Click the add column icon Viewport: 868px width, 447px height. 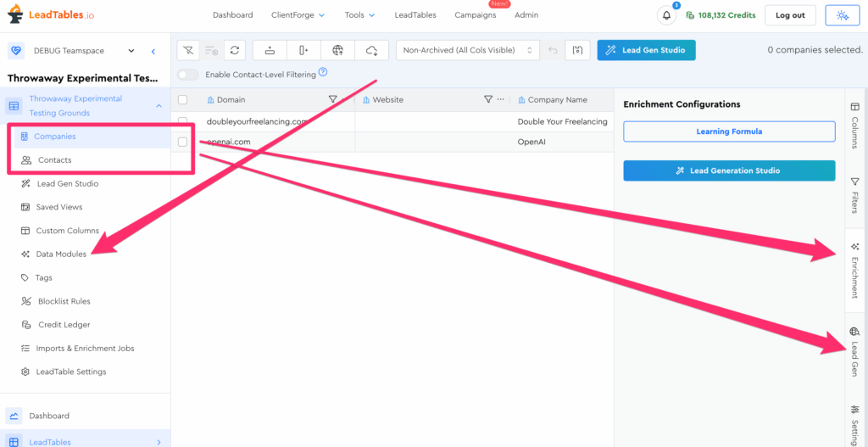(303, 50)
